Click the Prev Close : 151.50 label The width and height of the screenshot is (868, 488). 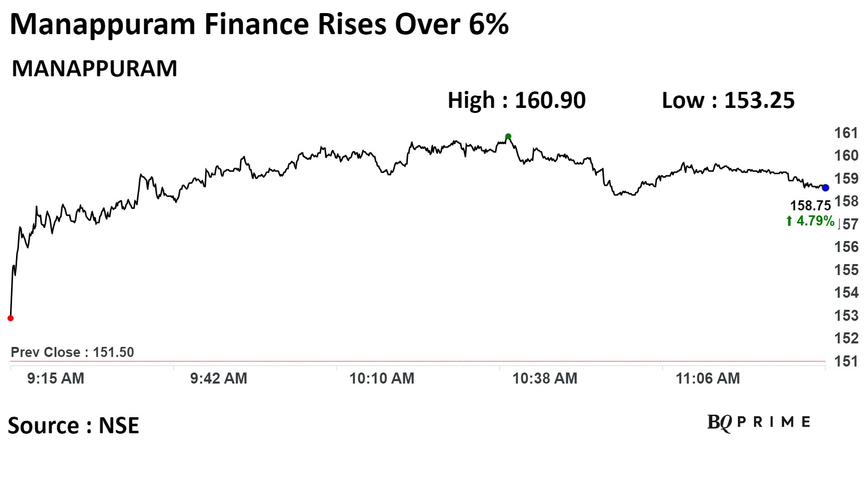(x=72, y=352)
